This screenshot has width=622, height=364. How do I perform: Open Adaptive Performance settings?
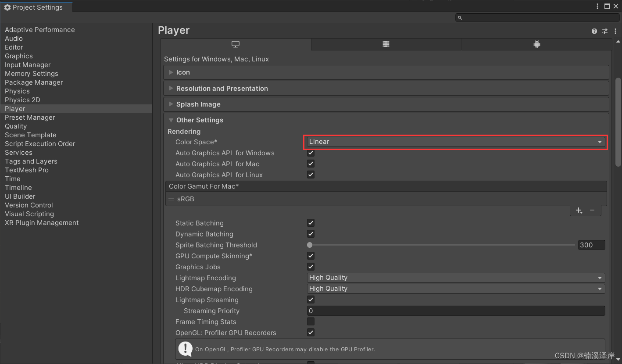pos(40,30)
